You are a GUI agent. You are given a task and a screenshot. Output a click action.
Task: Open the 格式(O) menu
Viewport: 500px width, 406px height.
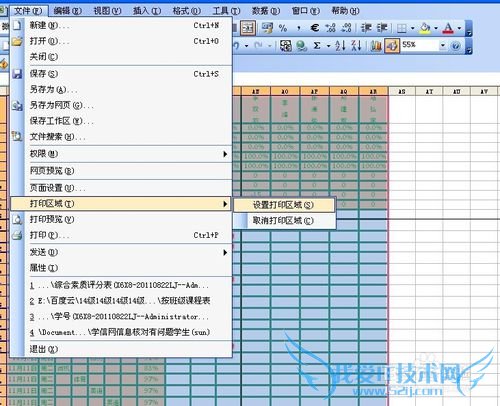(186, 11)
